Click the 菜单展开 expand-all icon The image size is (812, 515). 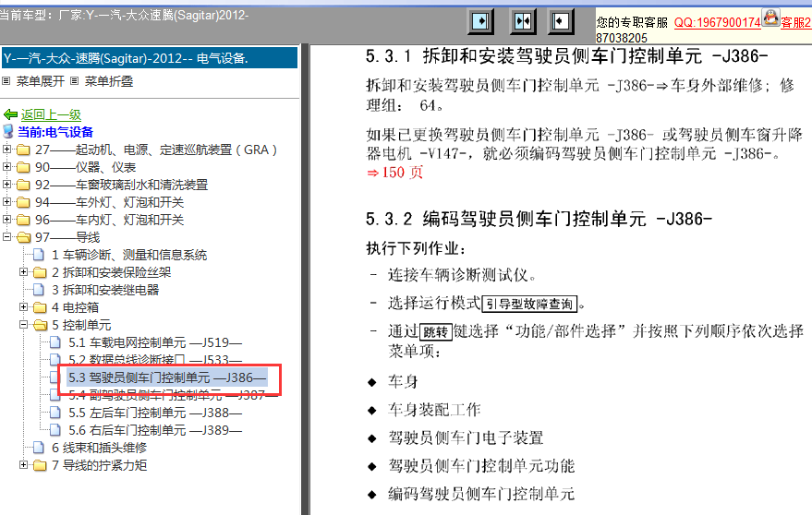pos(6,81)
